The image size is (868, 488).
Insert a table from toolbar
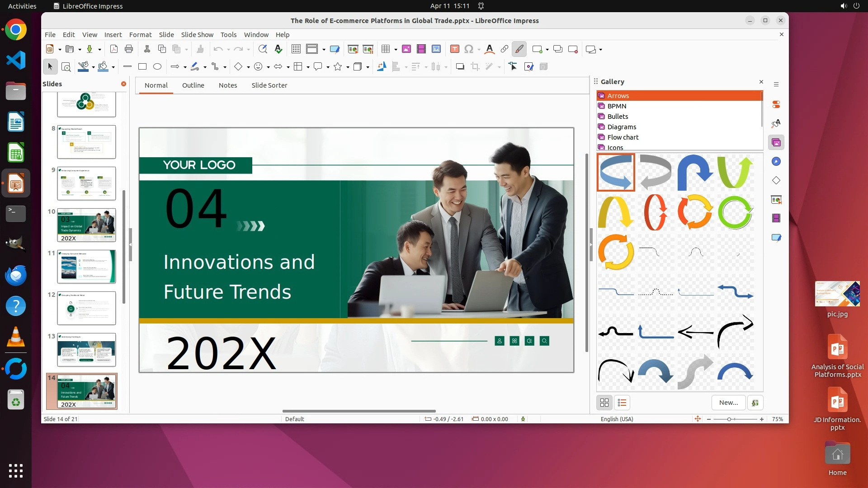tap(385, 49)
